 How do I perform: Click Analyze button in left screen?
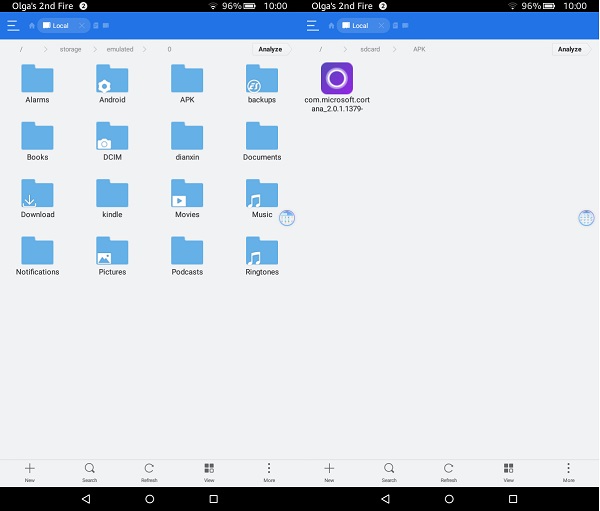point(271,49)
